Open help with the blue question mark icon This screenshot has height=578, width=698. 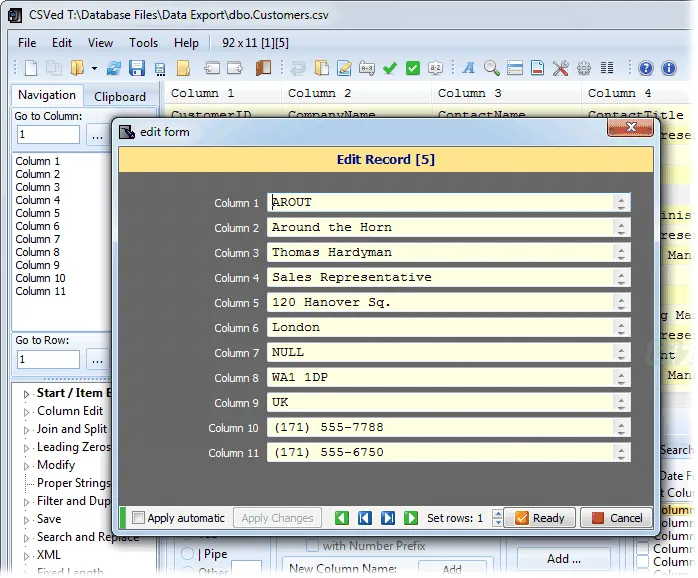(x=645, y=68)
